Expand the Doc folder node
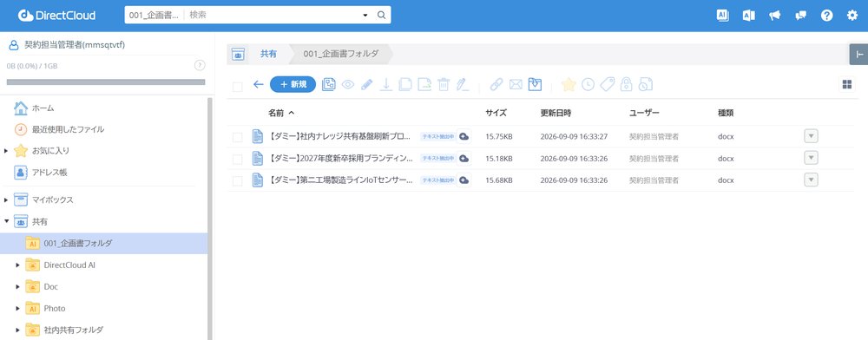 click(x=17, y=287)
